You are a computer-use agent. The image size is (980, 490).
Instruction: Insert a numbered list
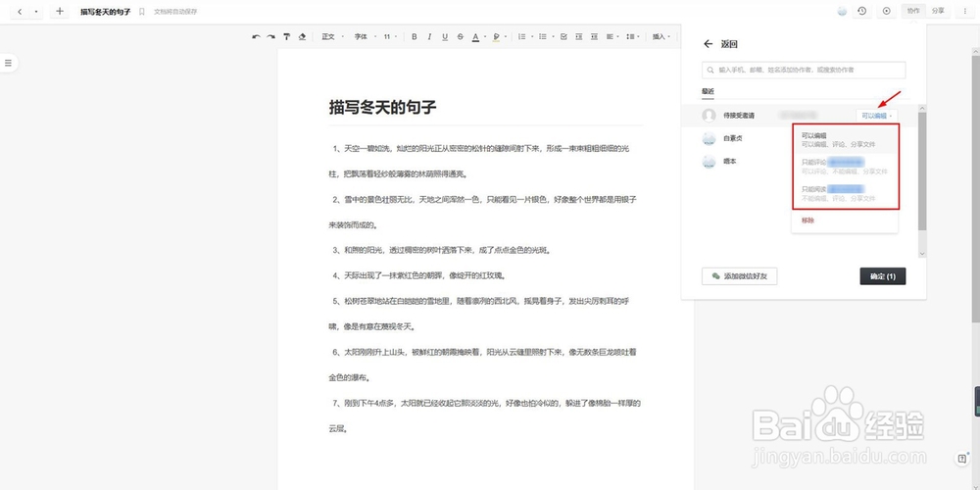click(523, 37)
